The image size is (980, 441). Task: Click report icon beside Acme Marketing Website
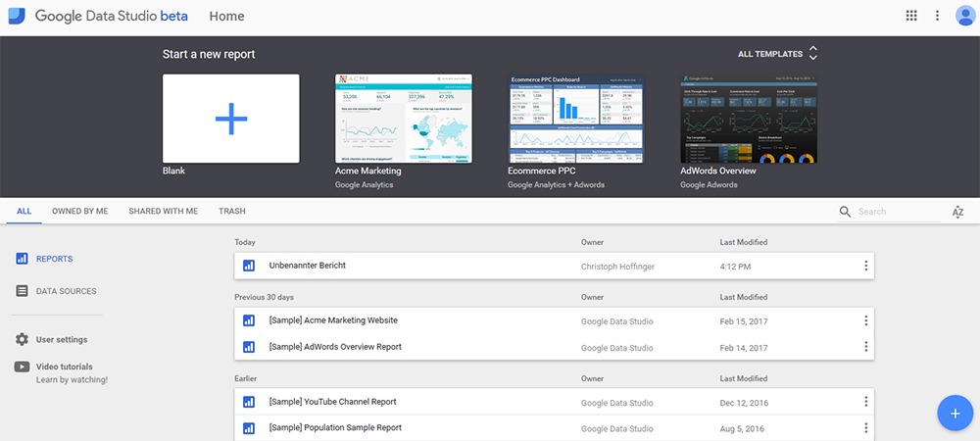(x=249, y=320)
